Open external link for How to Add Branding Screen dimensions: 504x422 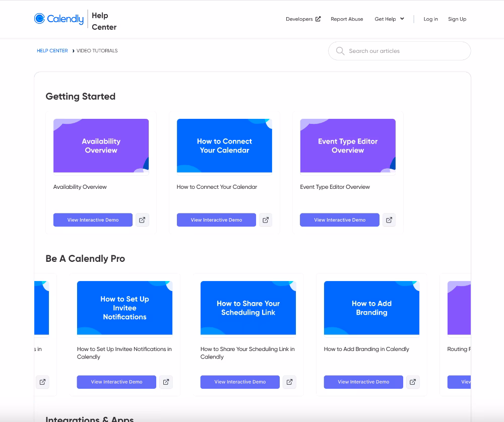tap(413, 382)
